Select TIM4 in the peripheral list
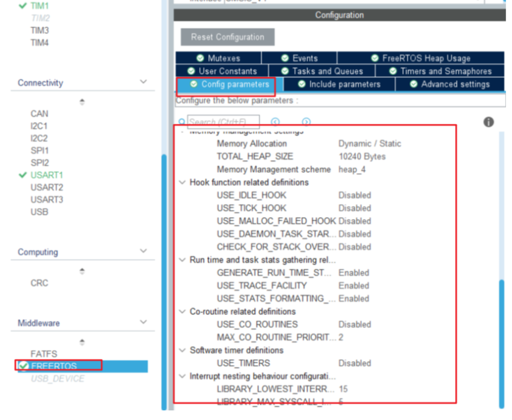 coord(40,43)
